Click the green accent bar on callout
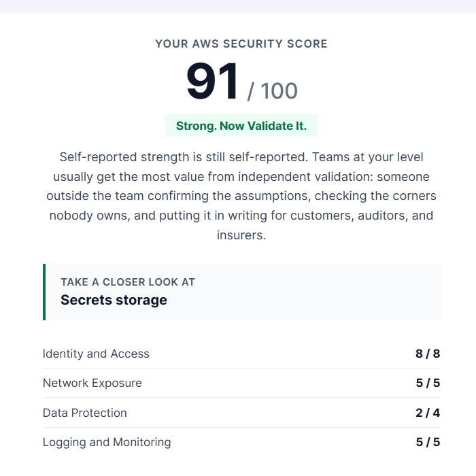476x476 pixels. coord(44,292)
